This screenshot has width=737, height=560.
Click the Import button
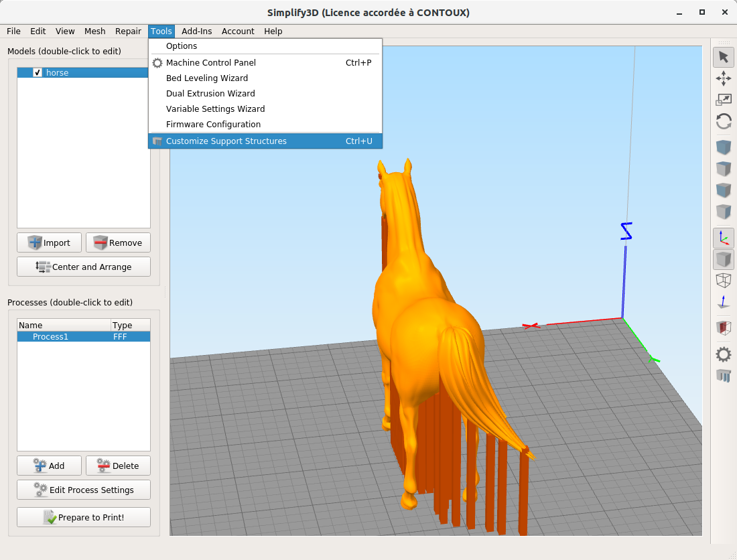[x=50, y=242]
